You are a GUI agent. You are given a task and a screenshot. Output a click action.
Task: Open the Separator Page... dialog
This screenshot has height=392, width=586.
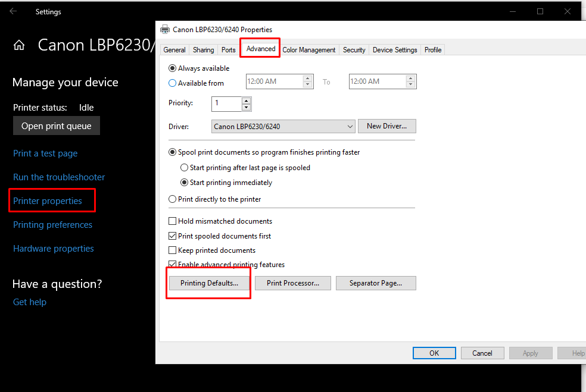point(376,283)
